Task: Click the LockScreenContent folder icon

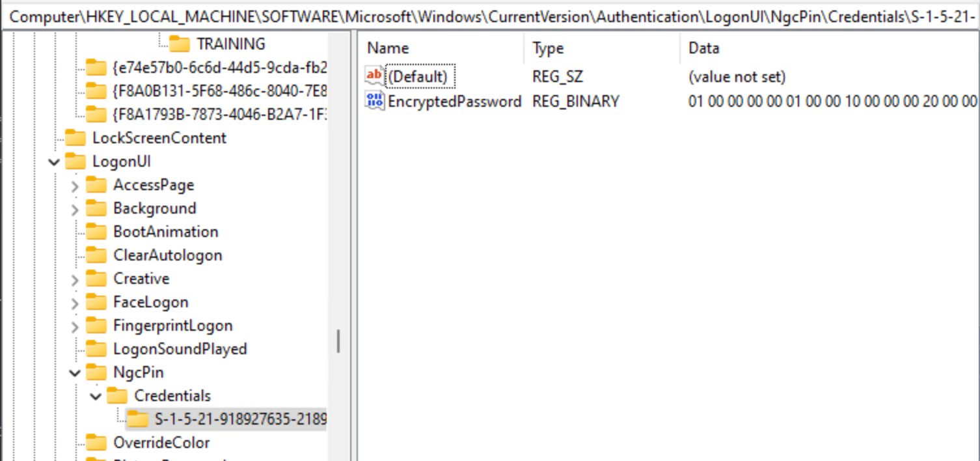Action: pyautogui.click(x=75, y=137)
